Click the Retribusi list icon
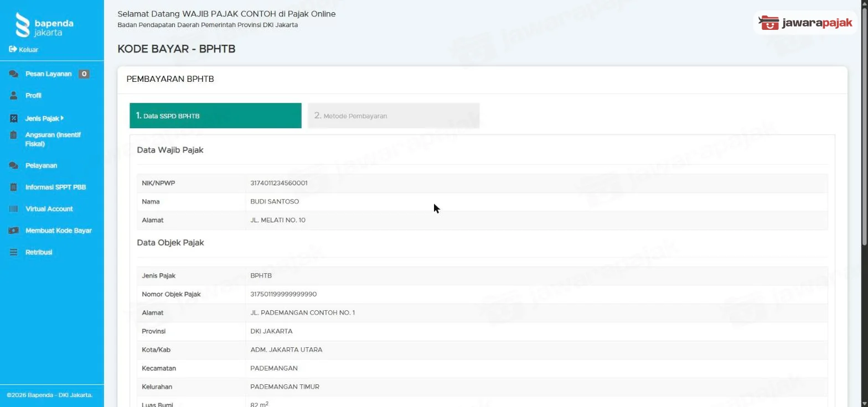The image size is (868, 407). (x=14, y=252)
